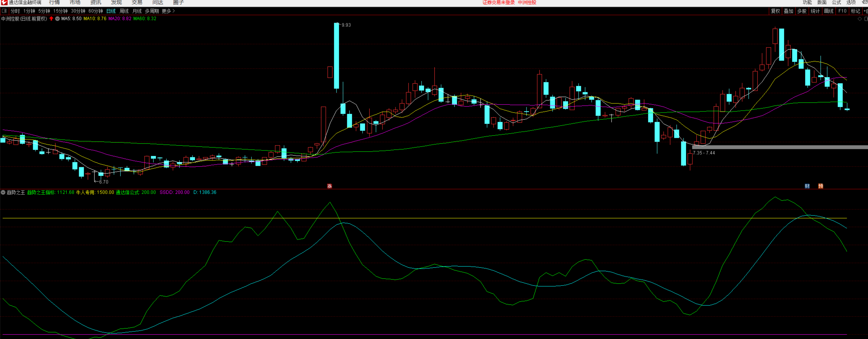This screenshot has width=868, height=339.
Task: Click the 证券交易未登录 login link
Action: (x=499, y=2)
